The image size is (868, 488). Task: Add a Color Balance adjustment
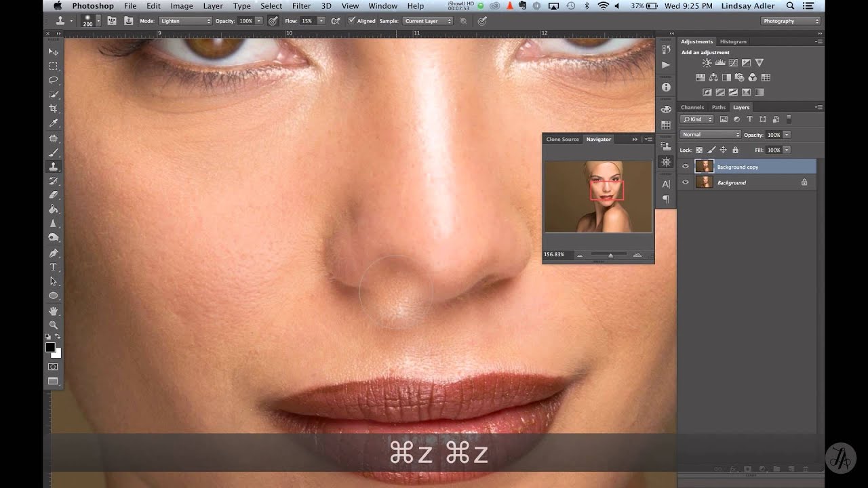(713, 77)
